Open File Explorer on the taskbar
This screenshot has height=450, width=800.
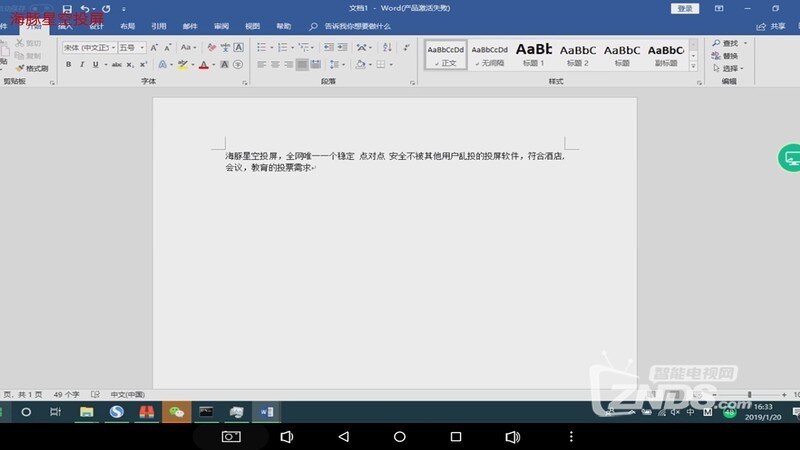pyautogui.click(x=86, y=412)
